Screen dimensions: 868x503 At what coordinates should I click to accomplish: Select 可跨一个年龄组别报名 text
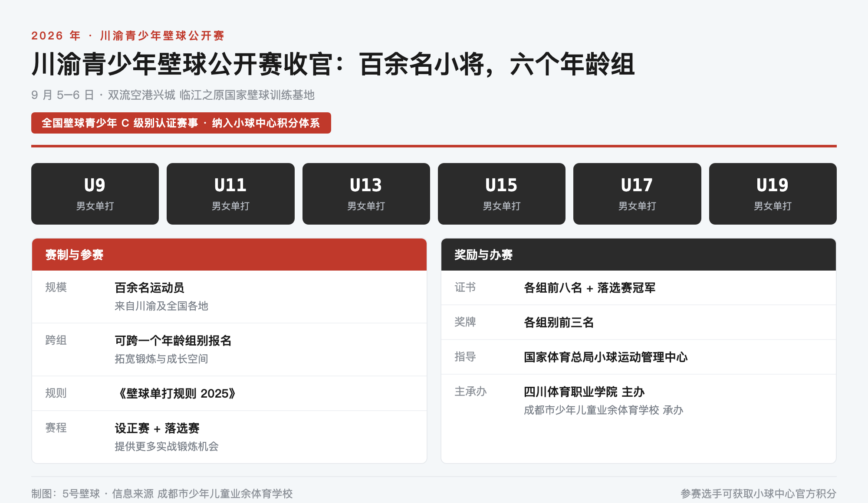pyautogui.click(x=173, y=340)
